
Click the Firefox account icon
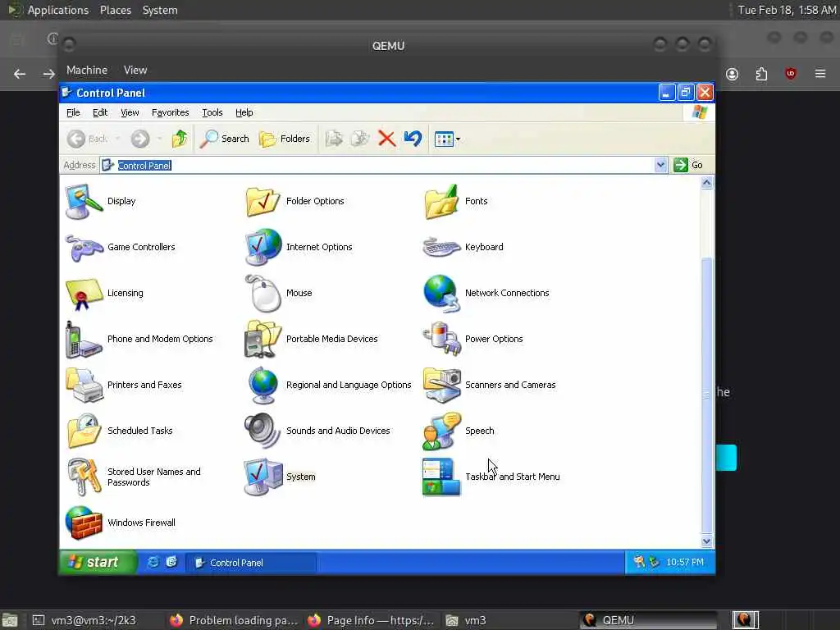(732, 74)
